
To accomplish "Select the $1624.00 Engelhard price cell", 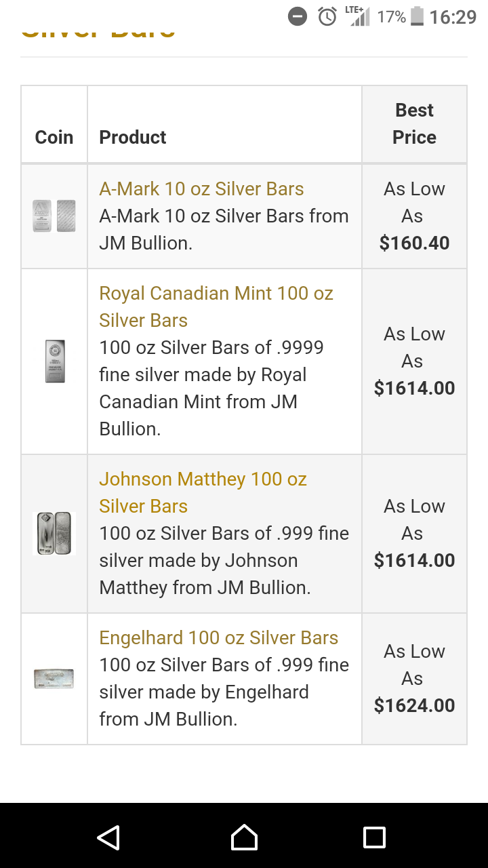I will coord(414,679).
